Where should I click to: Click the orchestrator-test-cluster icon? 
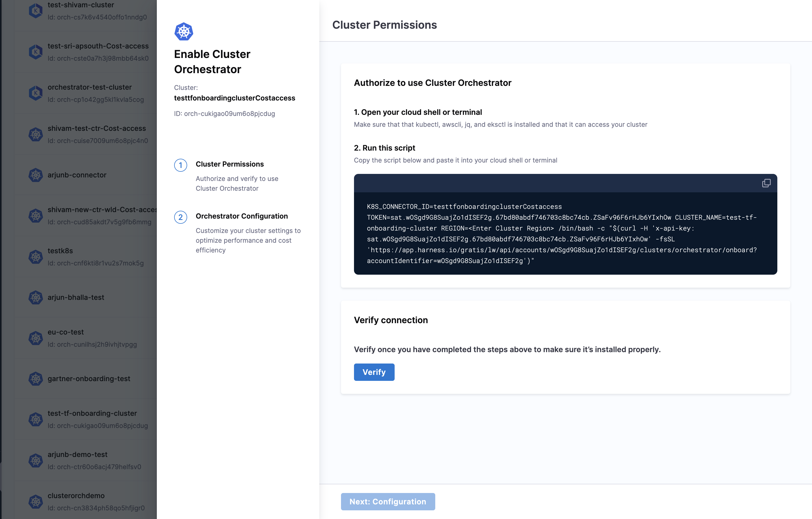[35, 93]
